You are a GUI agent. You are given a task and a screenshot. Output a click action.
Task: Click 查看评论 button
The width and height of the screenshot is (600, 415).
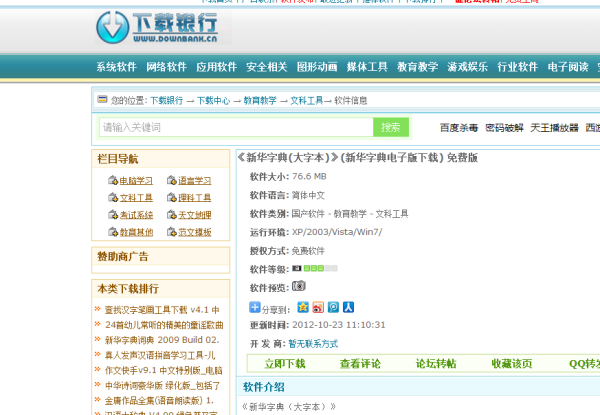point(360,363)
